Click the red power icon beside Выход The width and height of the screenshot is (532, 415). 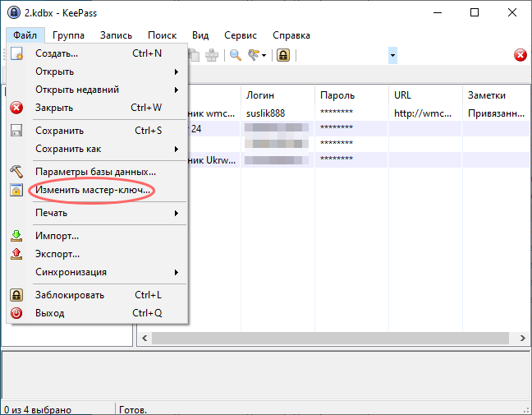(x=16, y=313)
